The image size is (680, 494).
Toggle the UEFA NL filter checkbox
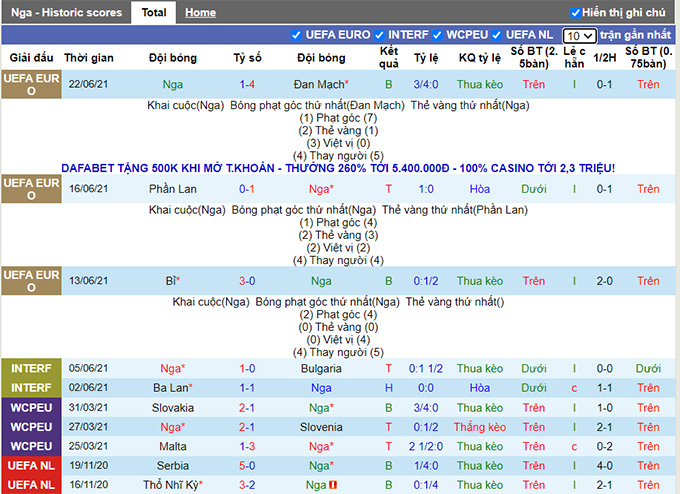(497, 35)
